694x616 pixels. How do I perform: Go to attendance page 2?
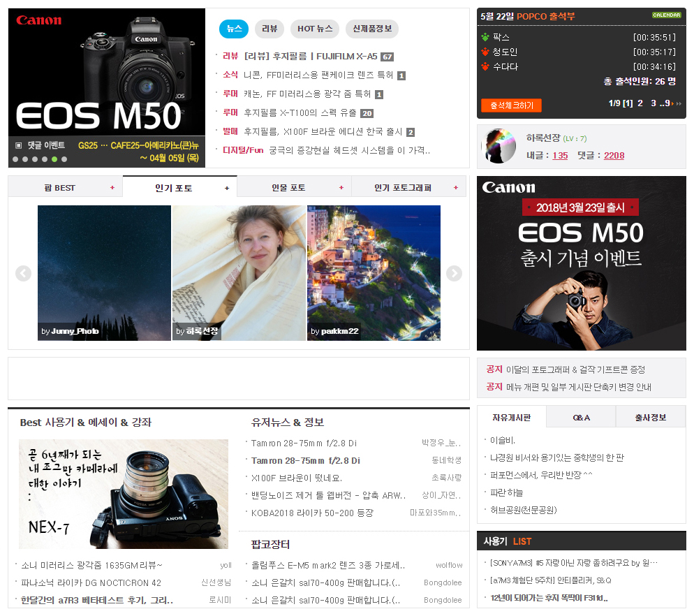[640, 103]
